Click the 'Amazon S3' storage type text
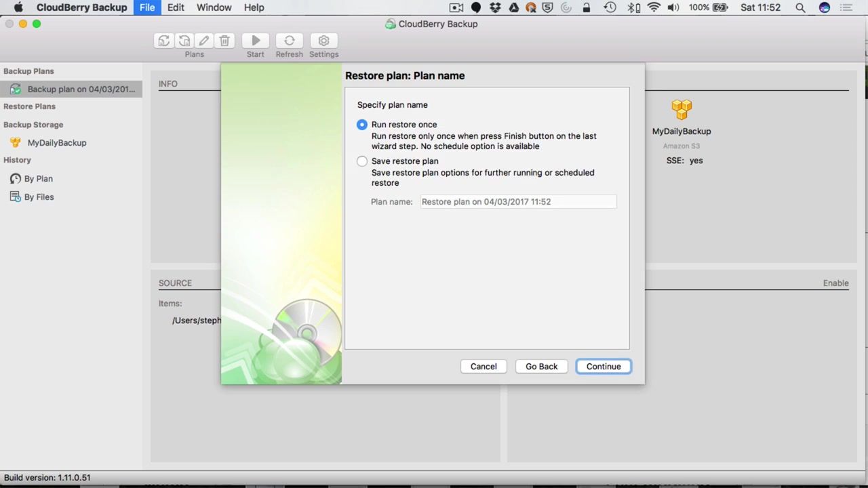Screen dimensions: 868x488 coord(682,146)
